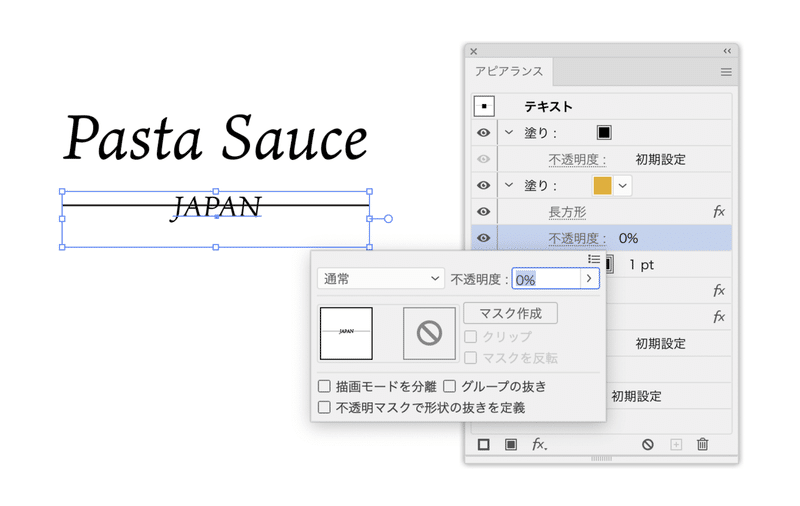Hide the 長方形 effect
Viewport: 800px width, 506px height.
click(x=483, y=212)
